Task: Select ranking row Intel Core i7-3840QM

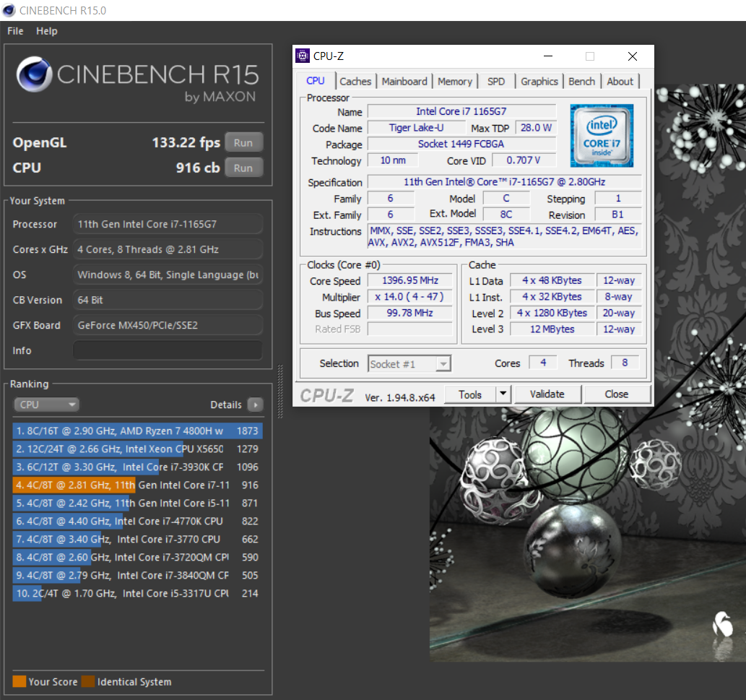Action: 137,575
